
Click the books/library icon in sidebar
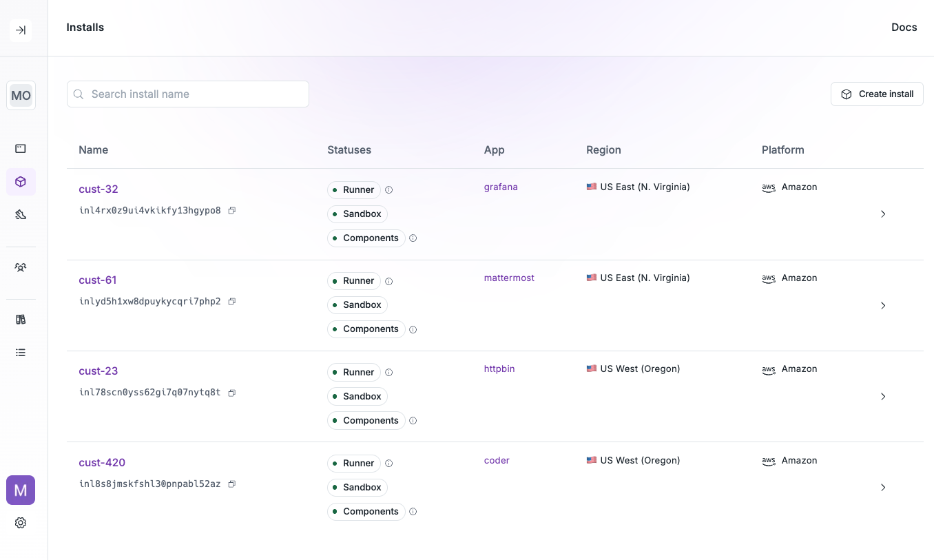coord(21,319)
